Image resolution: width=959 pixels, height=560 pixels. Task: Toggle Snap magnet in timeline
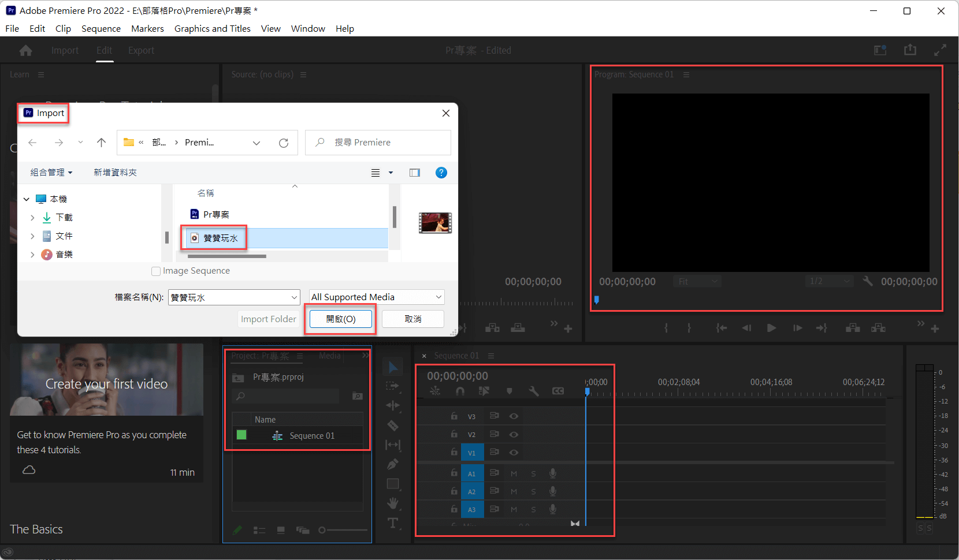(459, 391)
